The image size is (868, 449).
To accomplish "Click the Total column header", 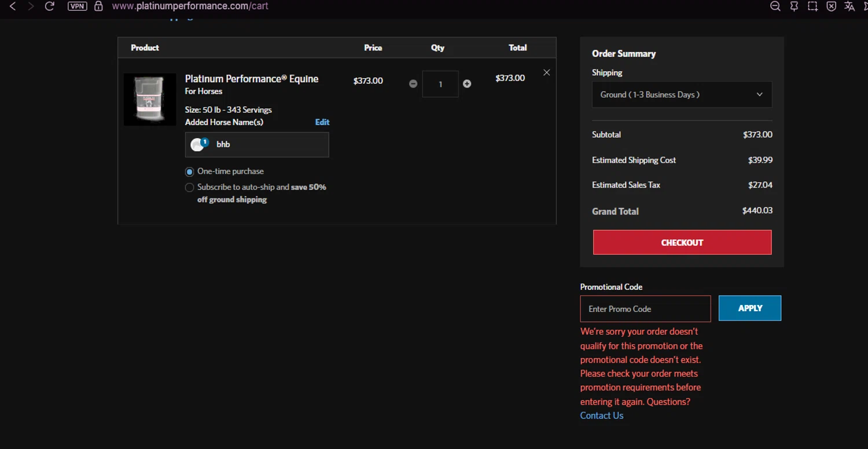I will [x=518, y=47].
